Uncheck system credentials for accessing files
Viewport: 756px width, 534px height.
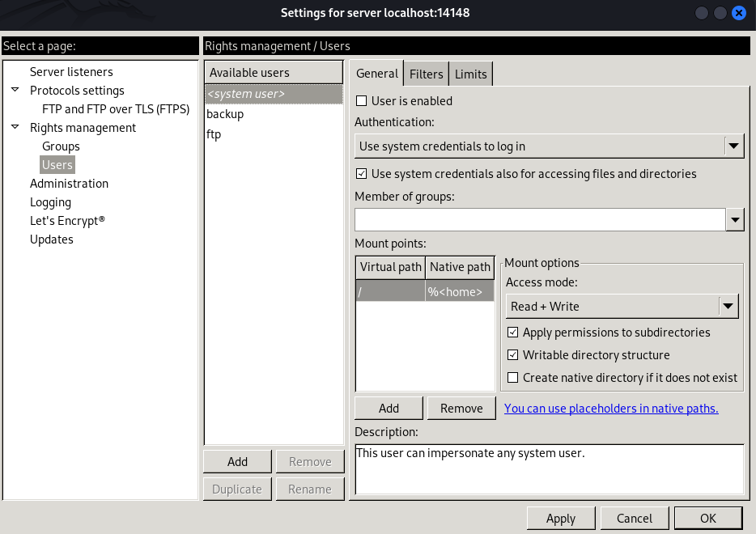pyautogui.click(x=361, y=173)
